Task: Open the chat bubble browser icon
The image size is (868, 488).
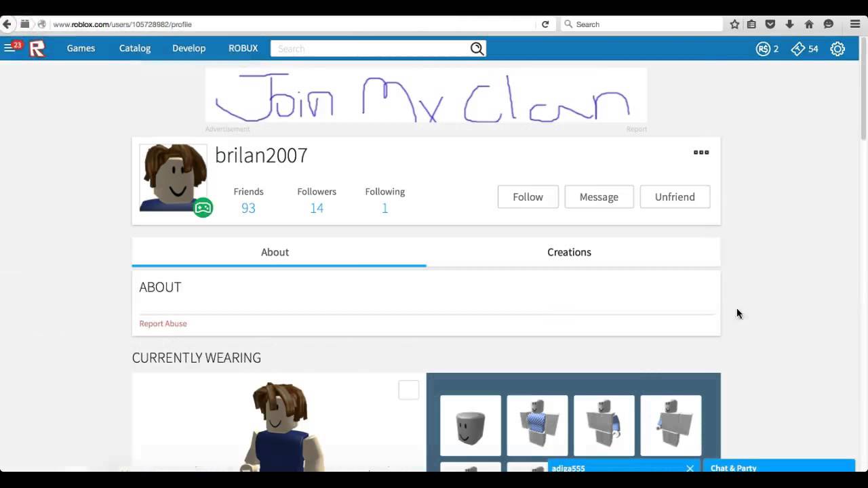Action: pyautogui.click(x=829, y=24)
